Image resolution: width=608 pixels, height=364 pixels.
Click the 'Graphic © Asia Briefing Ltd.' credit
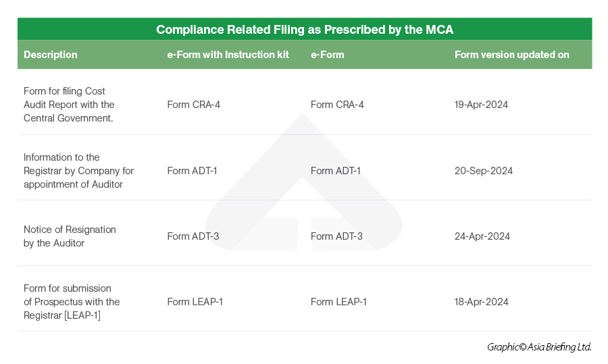tap(539, 347)
